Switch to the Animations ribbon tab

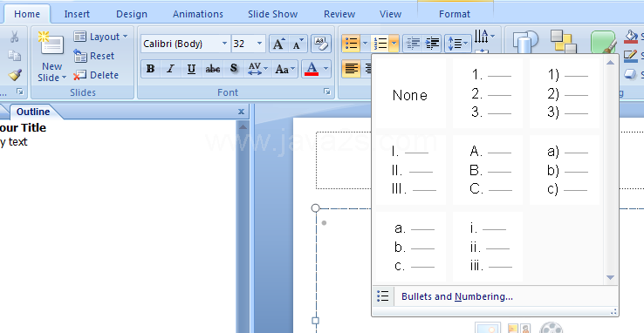tap(198, 14)
